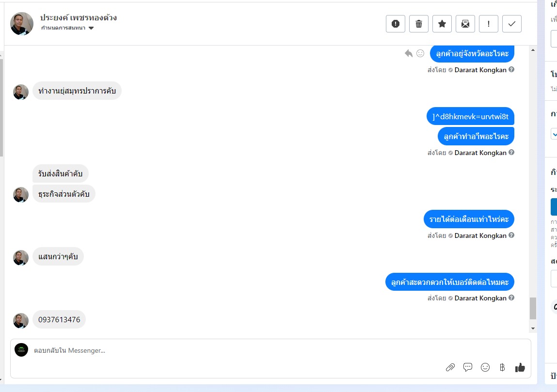Click the chat scrollbar up arrow
Image resolution: width=557 pixels, height=392 pixels.
[533, 50]
